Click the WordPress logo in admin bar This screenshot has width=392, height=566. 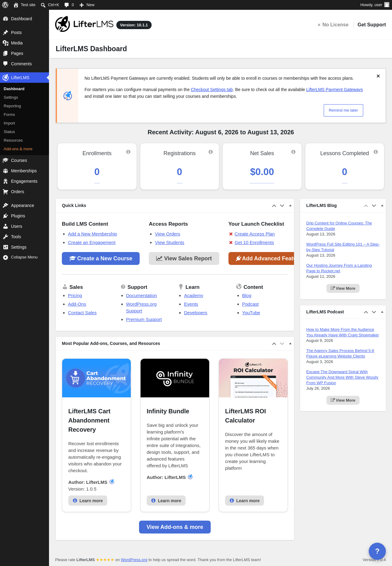[5, 5]
